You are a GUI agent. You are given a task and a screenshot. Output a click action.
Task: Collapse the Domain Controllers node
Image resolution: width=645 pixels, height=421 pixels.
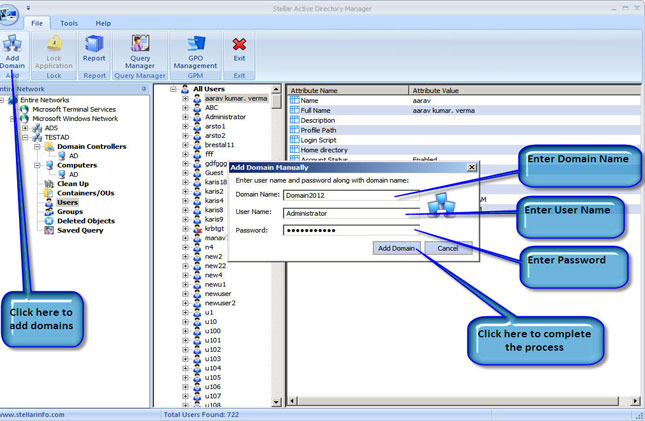(x=37, y=147)
